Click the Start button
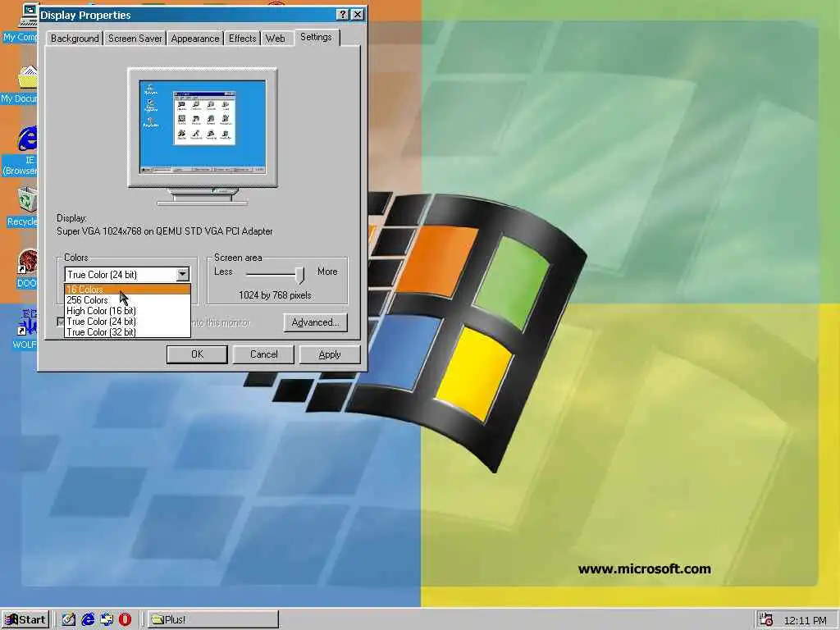This screenshot has height=630, width=840. point(25,619)
